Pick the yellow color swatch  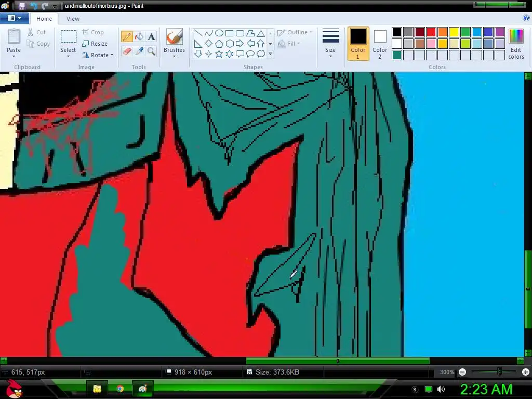coord(454,32)
